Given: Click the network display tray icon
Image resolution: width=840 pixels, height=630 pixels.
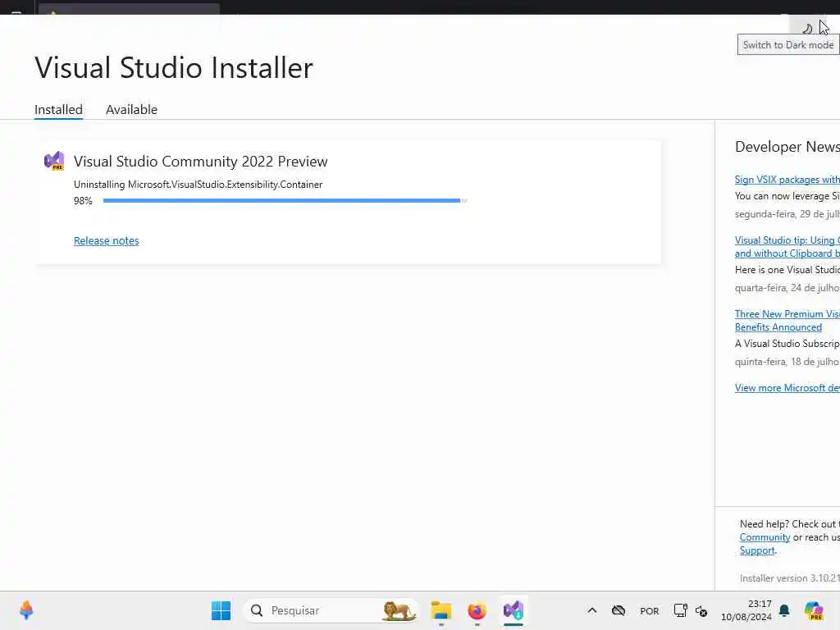Looking at the screenshot, I should tap(680, 610).
